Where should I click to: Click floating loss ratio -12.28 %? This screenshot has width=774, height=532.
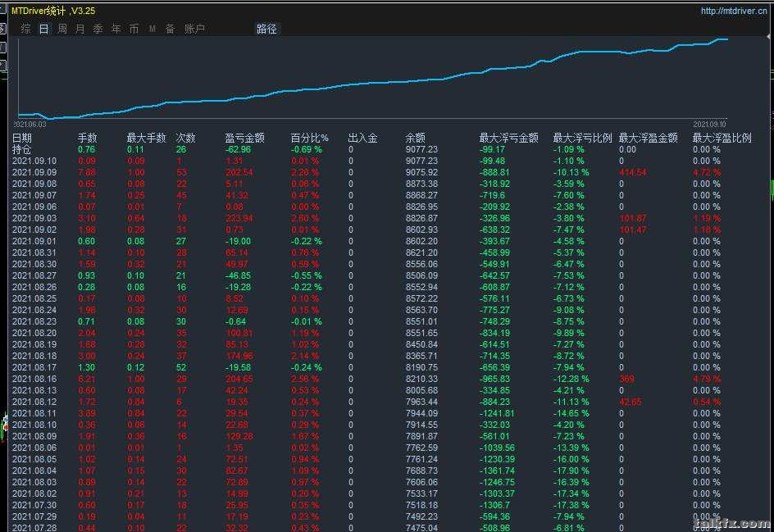tap(571, 379)
